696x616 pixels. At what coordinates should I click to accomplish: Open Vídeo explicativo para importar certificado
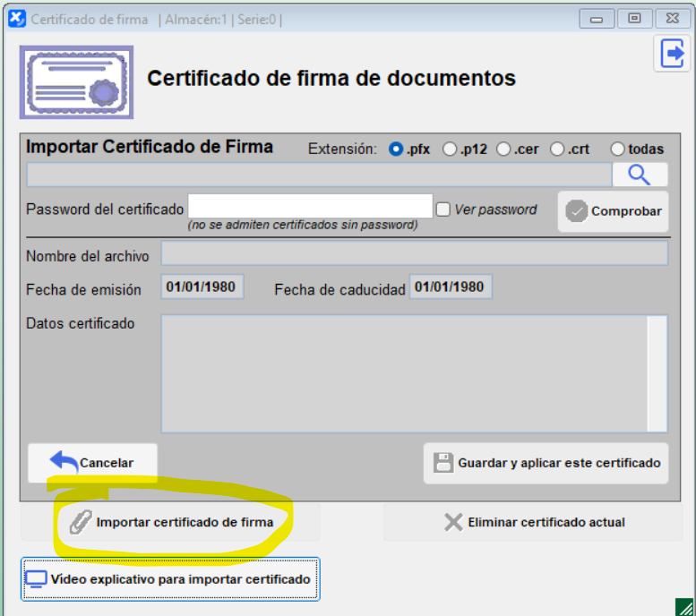170,579
